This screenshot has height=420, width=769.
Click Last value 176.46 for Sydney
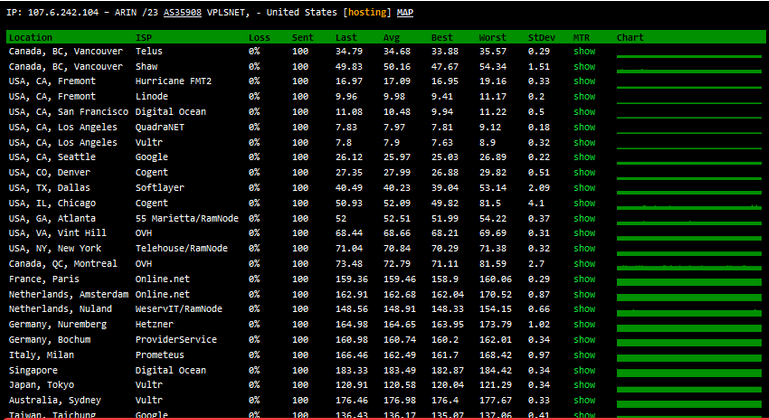pyautogui.click(x=352, y=400)
